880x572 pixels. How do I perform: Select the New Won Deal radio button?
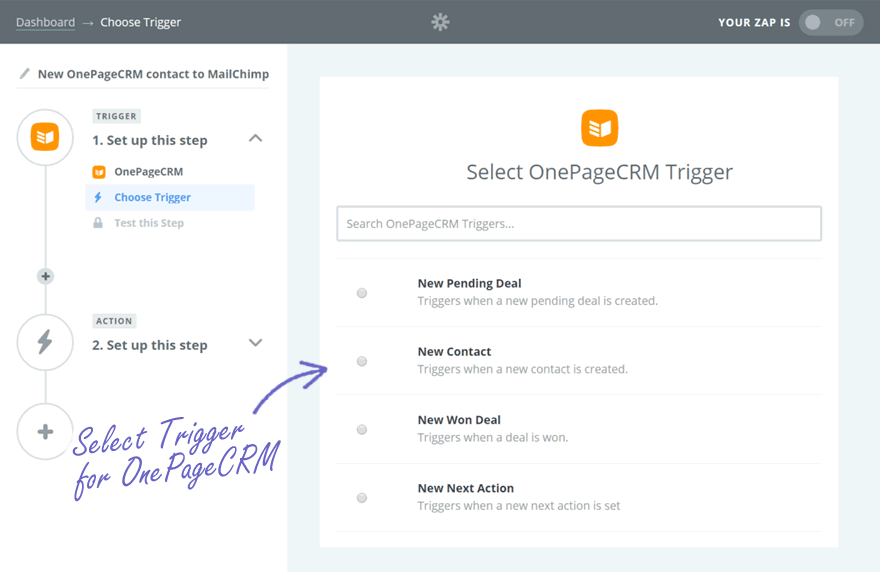click(362, 429)
